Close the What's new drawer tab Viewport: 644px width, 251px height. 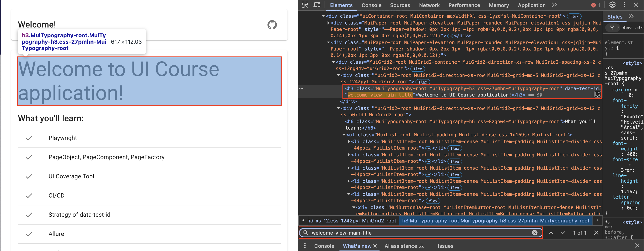pos(375,246)
